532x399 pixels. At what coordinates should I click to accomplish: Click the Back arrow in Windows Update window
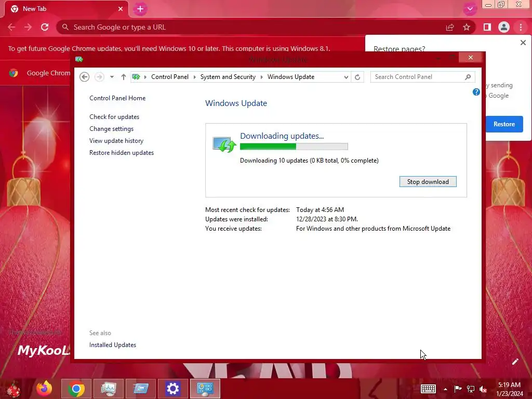pos(85,77)
